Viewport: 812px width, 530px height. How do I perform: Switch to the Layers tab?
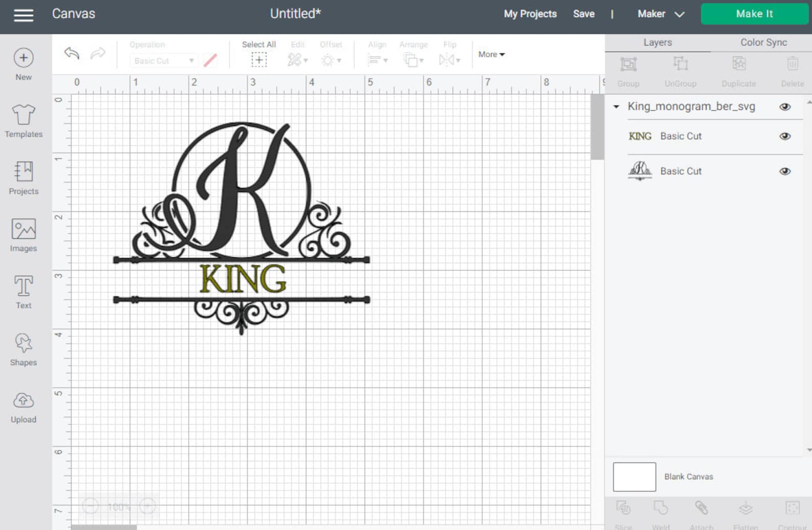658,42
